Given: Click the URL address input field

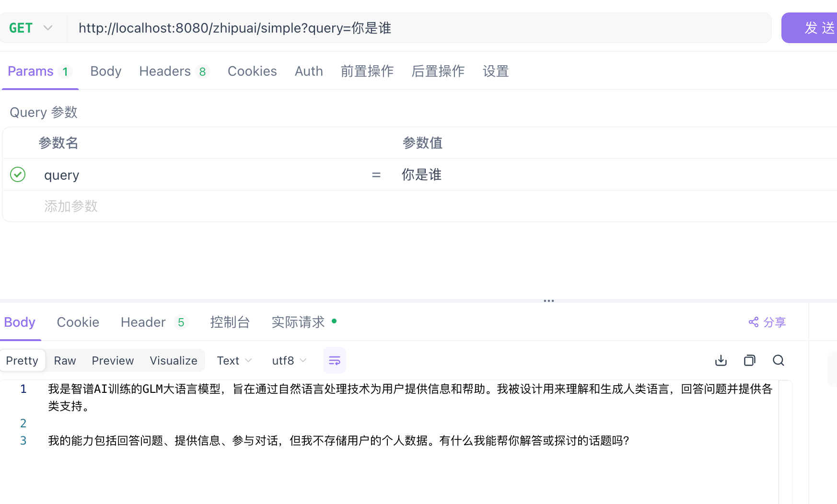Looking at the screenshot, I should coord(417,28).
